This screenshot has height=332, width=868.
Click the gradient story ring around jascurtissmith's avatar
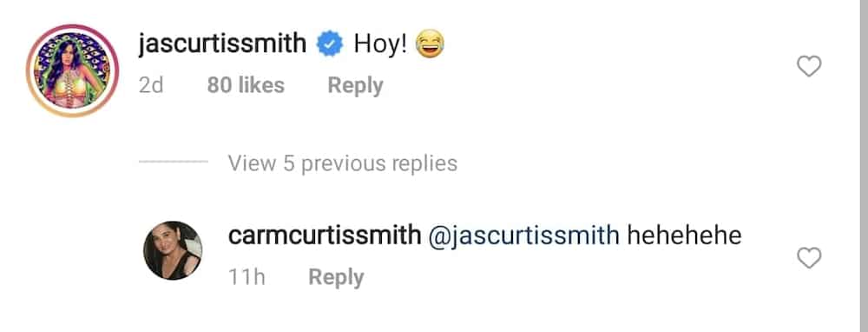pos(73,70)
